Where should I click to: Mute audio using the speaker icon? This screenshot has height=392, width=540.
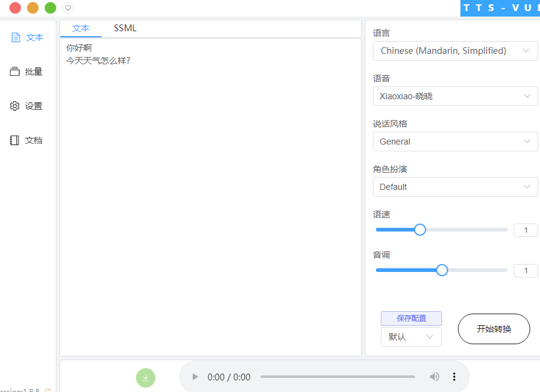coord(435,377)
